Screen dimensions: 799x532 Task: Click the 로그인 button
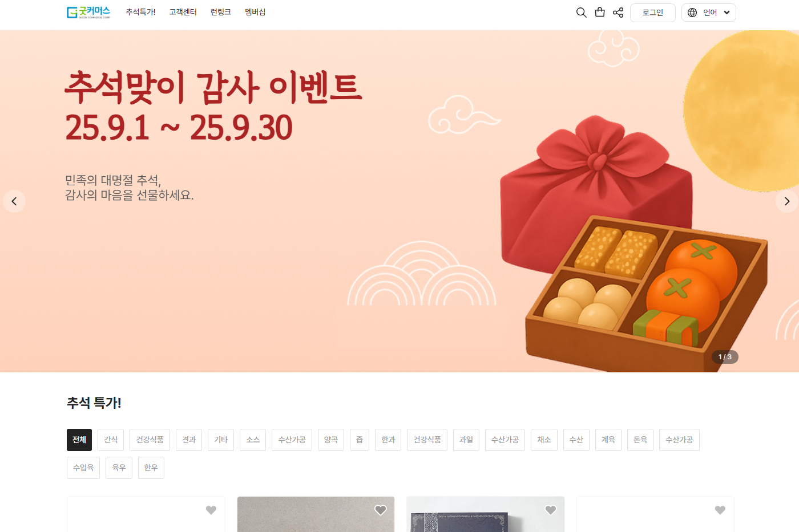[x=653, y=13]
